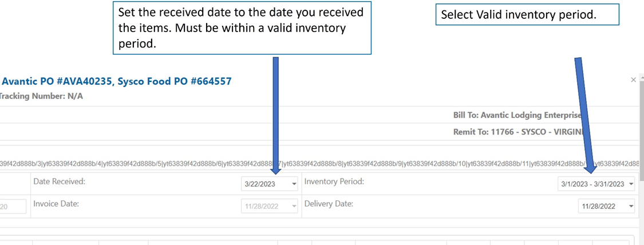Click the "Set the received date" instruction callout

pyautogui.click(x=242, y=27)
